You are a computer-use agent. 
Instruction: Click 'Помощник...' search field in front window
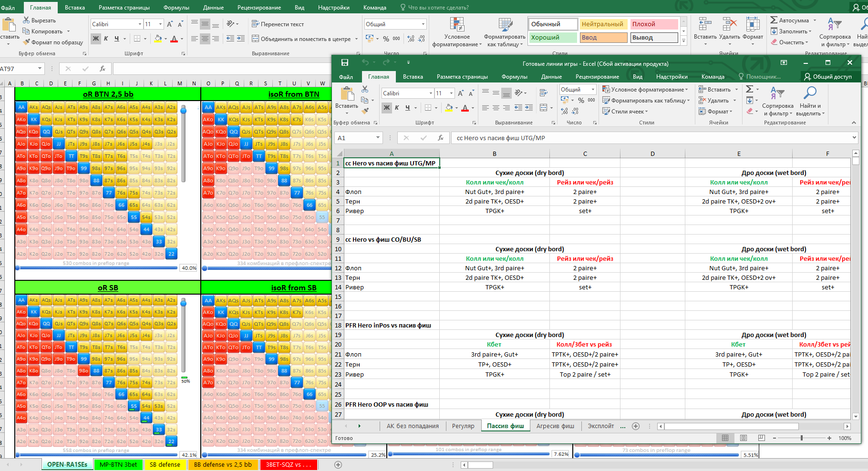(760, 77)
